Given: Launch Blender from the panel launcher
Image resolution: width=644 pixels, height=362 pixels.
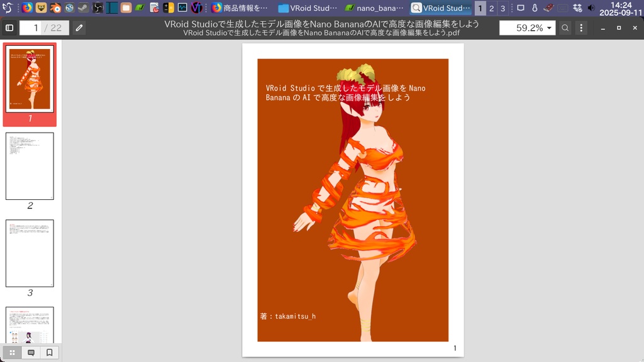Looking at the screenshot, I should [x=55, y=8].
